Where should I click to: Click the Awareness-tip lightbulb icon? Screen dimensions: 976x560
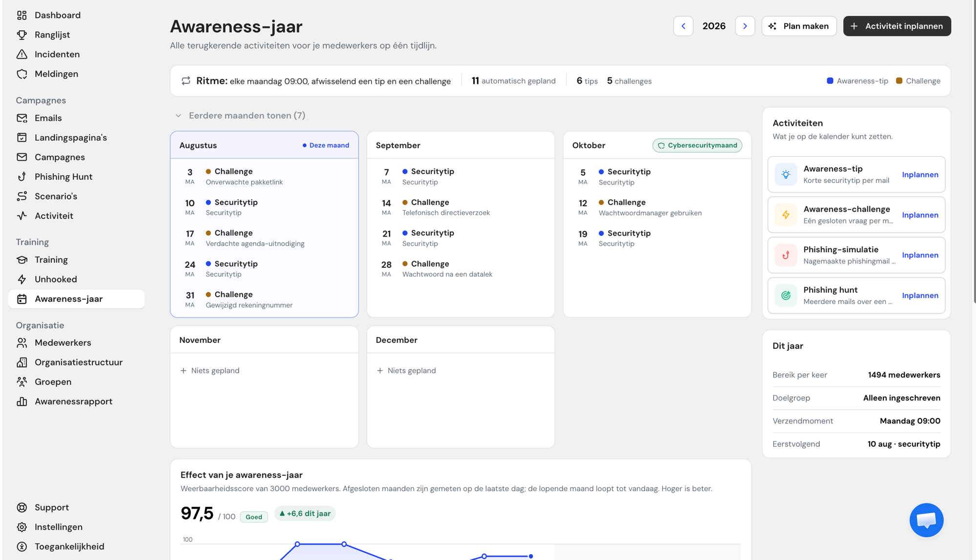click(786, 174)
